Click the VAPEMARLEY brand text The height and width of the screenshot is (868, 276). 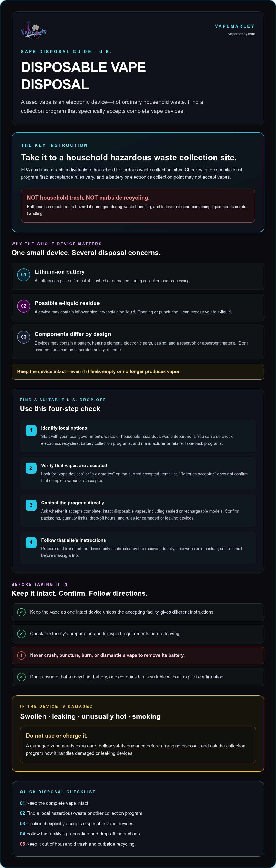(x=235, y=26)
